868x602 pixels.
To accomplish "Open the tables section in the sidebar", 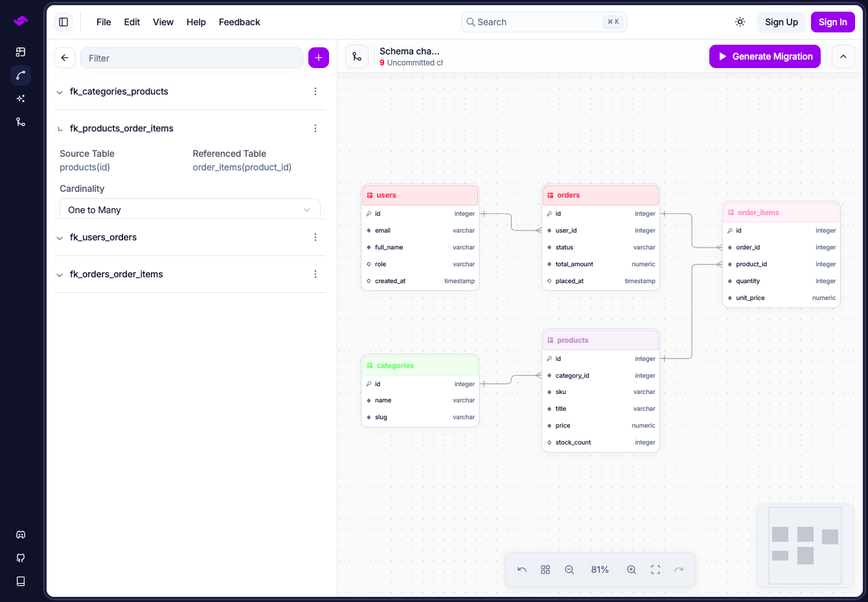I will pyautogui.click(x=21, y=52).
